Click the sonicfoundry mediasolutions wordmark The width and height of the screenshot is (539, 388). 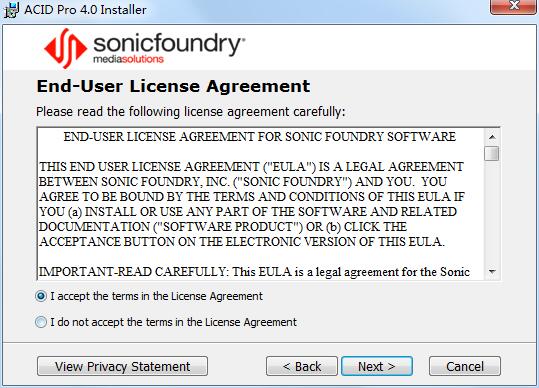169,48
